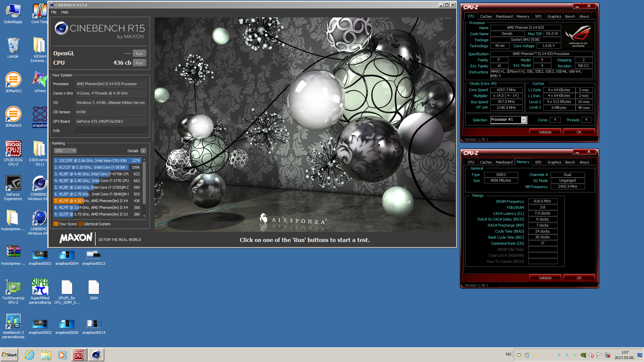The image size is (644, 362).
Task: Open Graphics tab in top CPU-Z
Action: [x=554, y=16]
